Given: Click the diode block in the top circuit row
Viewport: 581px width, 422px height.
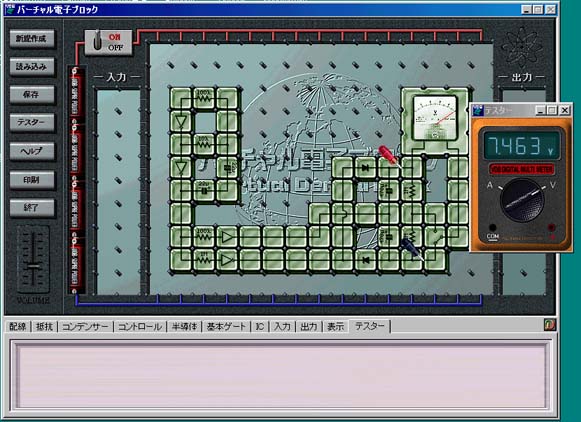Looking at the screenshot, I should point(365,168).
